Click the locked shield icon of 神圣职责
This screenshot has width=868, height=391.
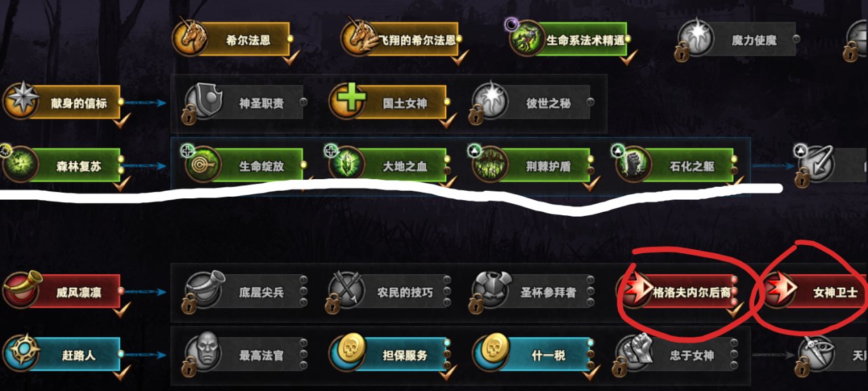click(x=203, y=101)
